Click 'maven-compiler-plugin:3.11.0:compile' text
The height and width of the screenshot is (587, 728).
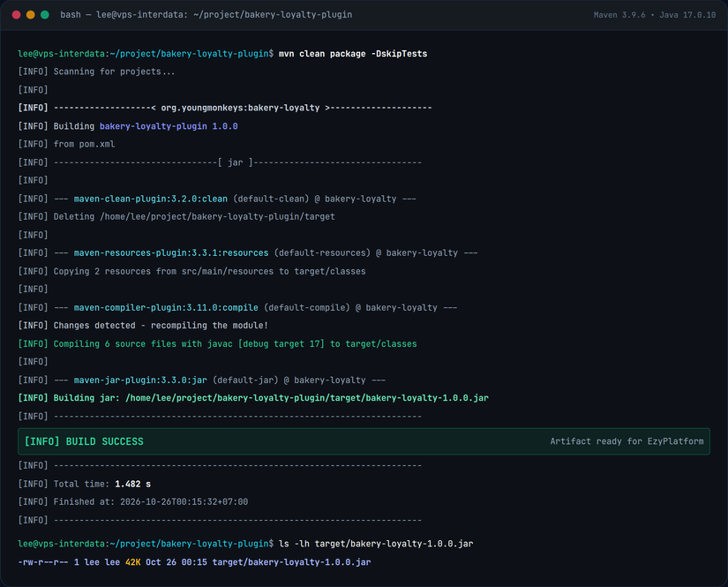pos(166,308)
